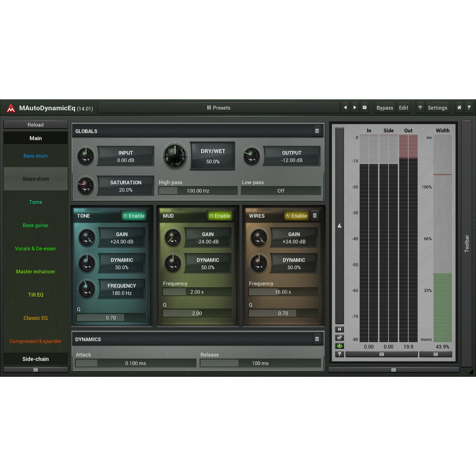Select Bass guitar device

[36, 225]
